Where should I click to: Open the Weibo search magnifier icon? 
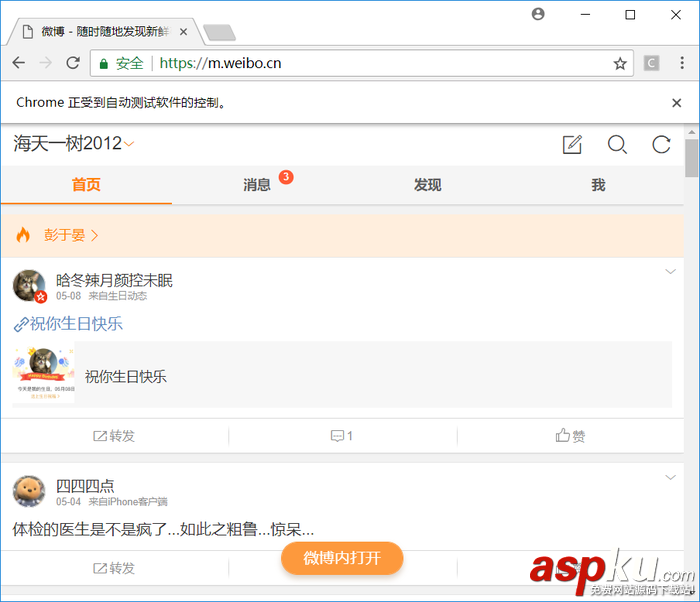(617, 144)
